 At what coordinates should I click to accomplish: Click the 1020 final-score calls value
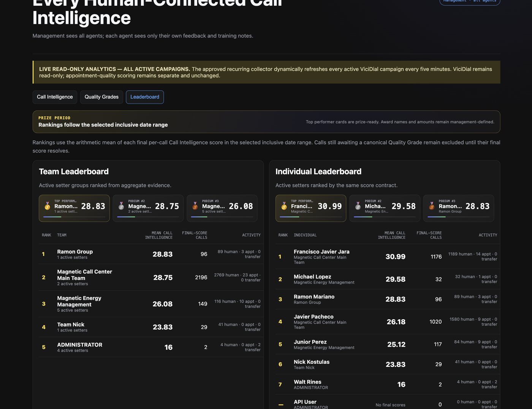(x=435, y=322)
